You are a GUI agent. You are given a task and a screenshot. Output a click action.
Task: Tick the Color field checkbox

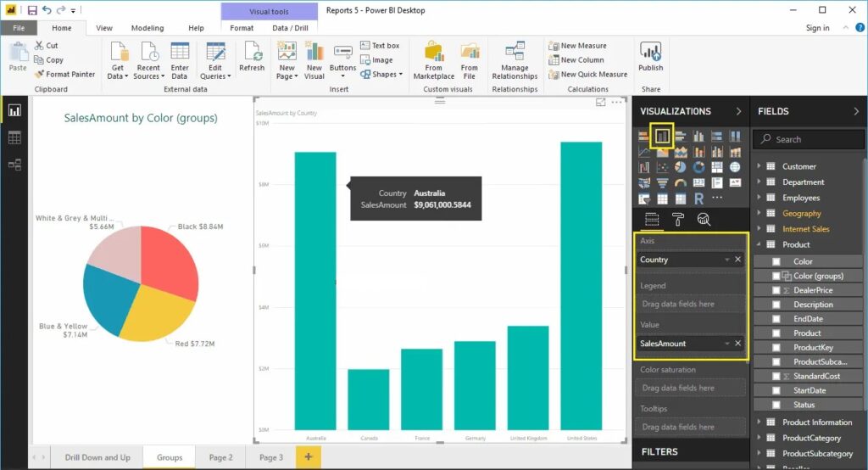coord(776,261)
